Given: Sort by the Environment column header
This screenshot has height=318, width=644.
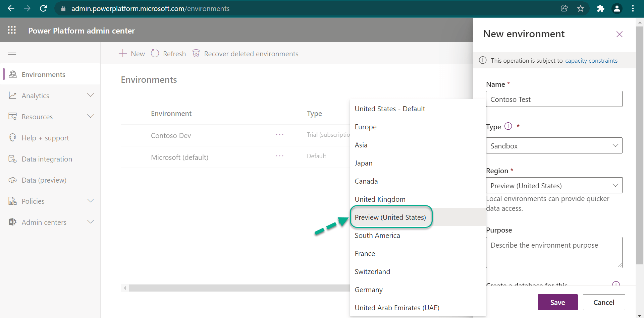Looking at the screenshot, I should click(171, 113).
